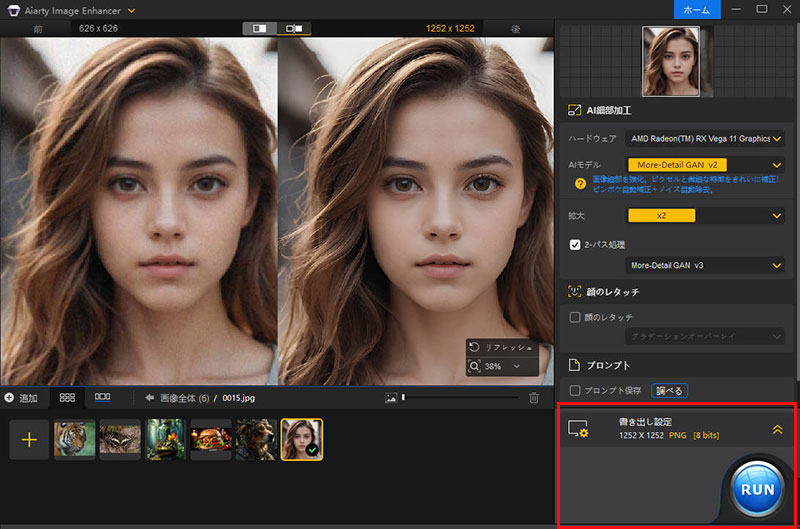Click the 1252 x 1252 output size text

[x=450, y=29]
